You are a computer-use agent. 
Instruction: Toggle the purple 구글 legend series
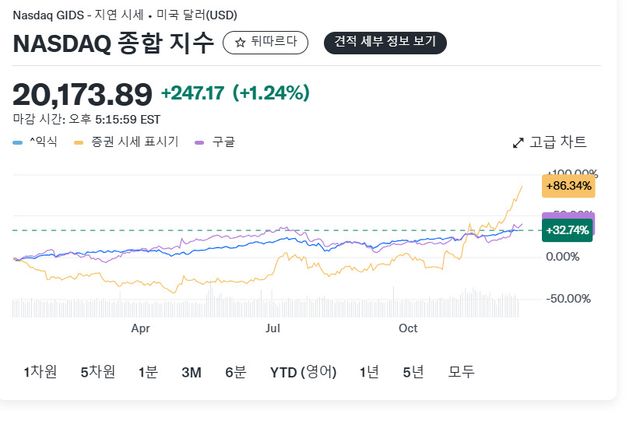pyautogui.click(x=217, y=142)
